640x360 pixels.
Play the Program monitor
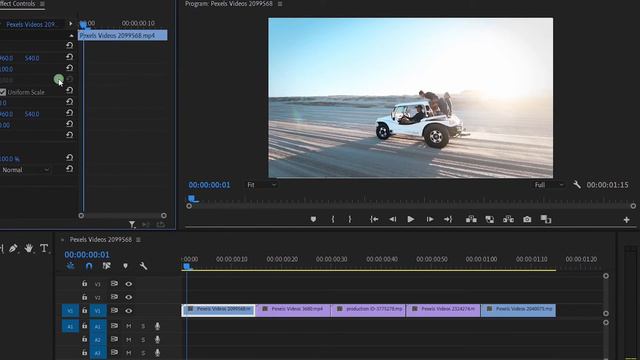point(411,219)
